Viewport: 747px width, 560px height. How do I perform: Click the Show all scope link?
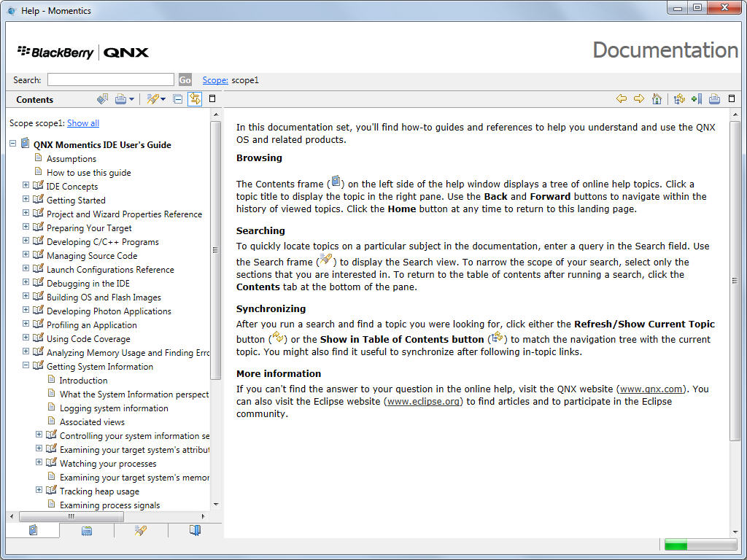[82, 123]
